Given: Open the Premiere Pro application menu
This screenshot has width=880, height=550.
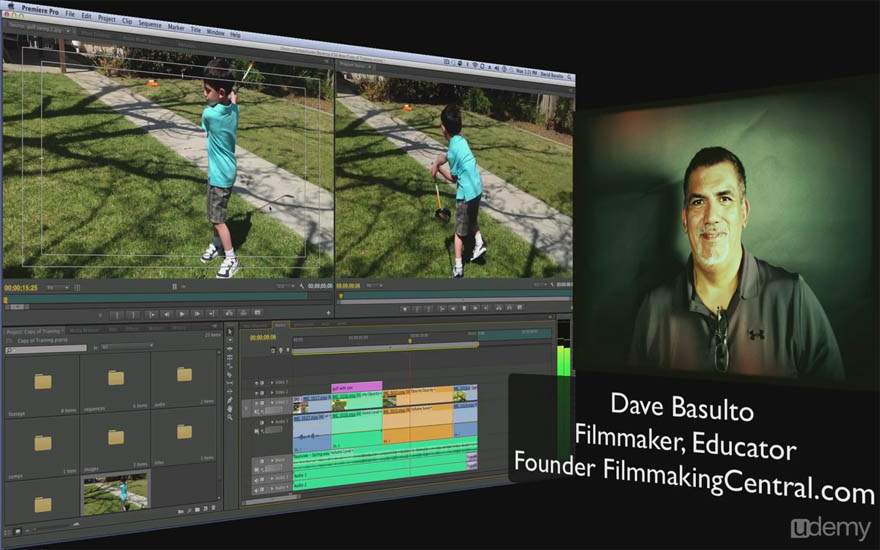Looking at the screenshot, I should (x=40, y=10).
